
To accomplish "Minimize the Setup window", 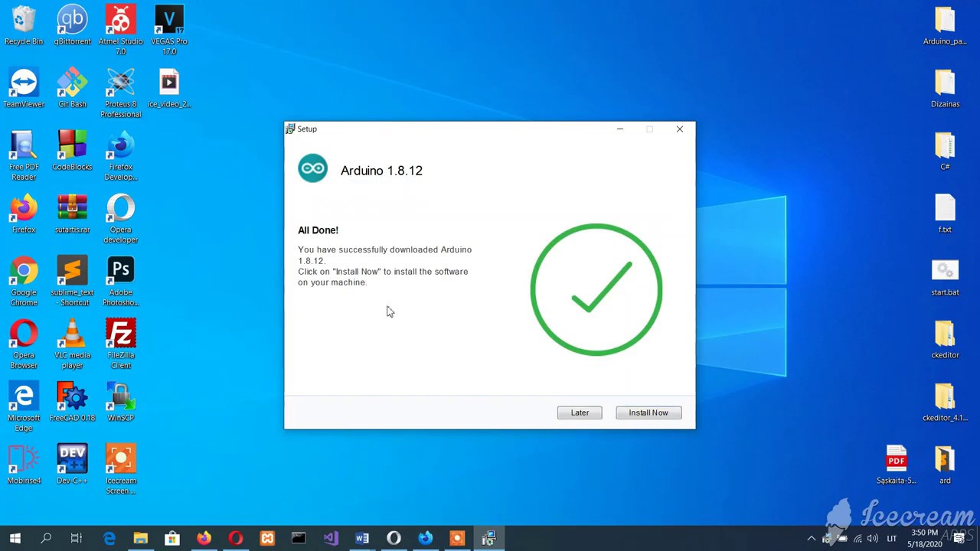I will click(x=620, y=129).
